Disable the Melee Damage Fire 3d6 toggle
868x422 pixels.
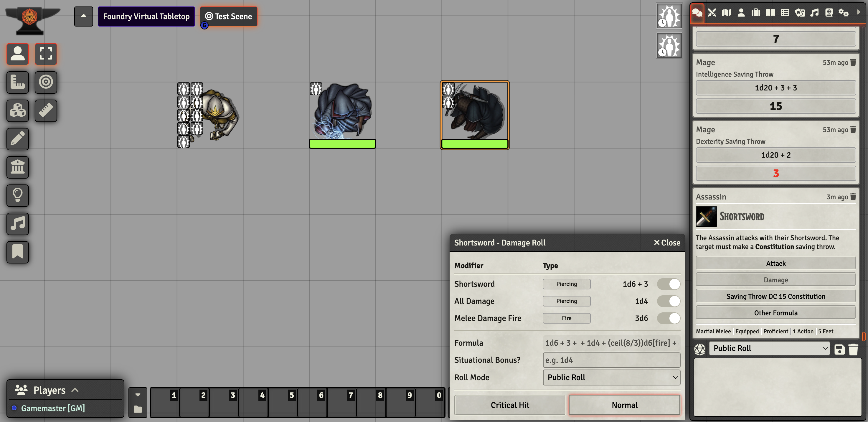(669, 318)
